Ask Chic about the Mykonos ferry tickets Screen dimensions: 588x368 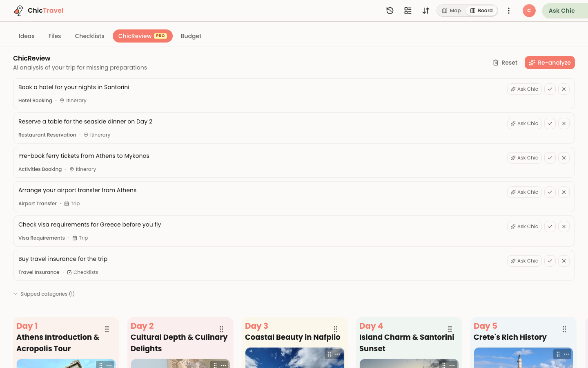(x=524, y=158)
